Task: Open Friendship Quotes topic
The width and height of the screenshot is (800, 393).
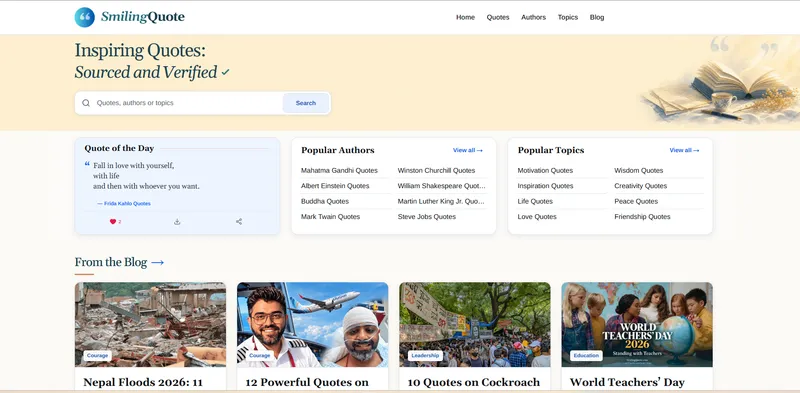Action: point(642,216)
